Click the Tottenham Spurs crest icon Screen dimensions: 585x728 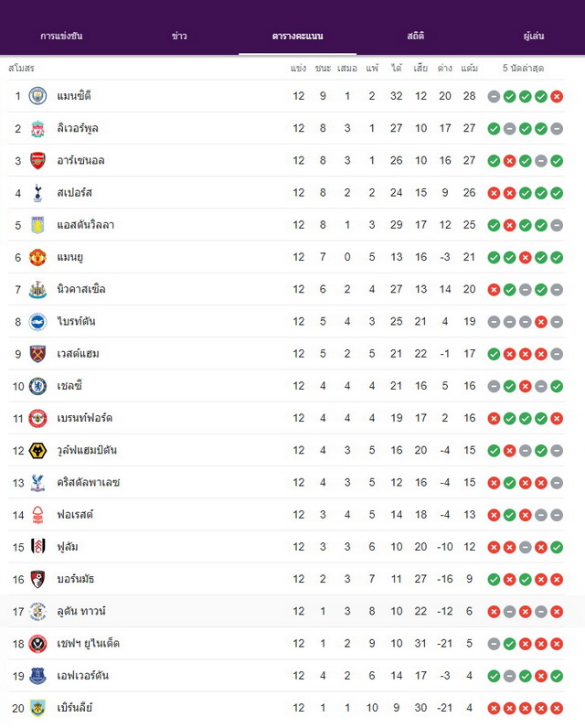(37, 193)
